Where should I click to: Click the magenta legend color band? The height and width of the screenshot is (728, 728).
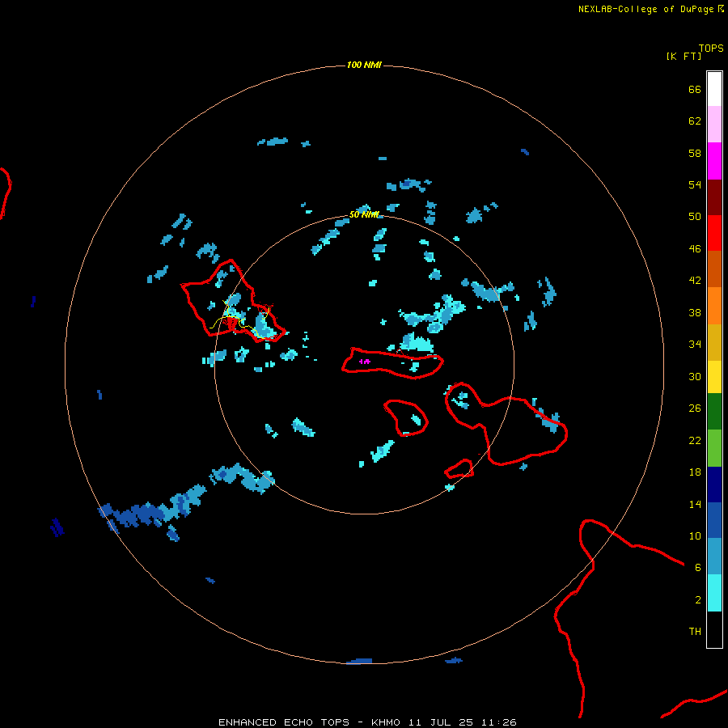714,161
